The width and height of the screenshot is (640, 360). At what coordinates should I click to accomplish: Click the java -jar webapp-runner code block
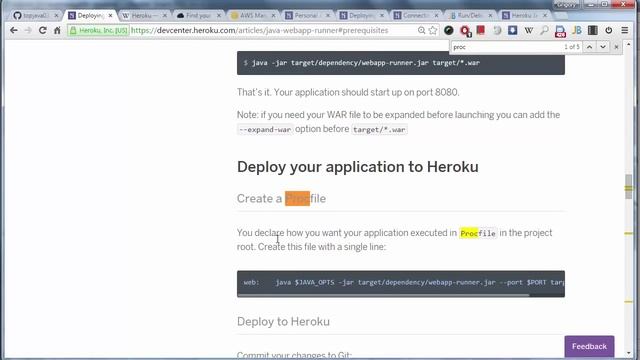click(x=401, y=63)
